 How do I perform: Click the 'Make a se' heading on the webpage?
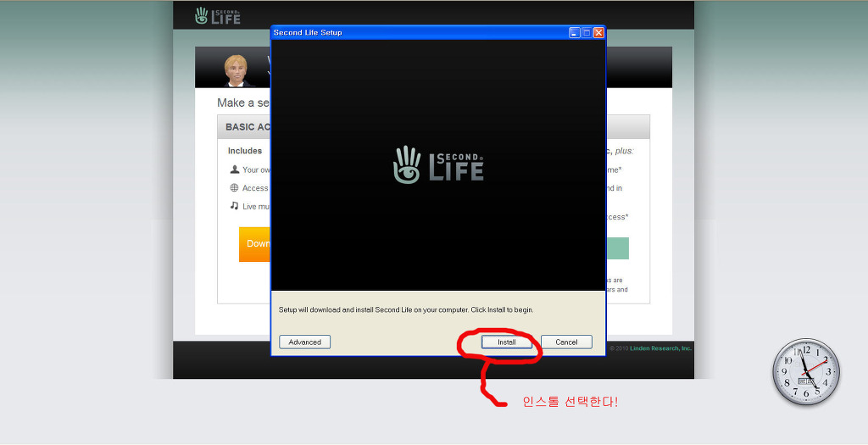click(x=243, y=103)
